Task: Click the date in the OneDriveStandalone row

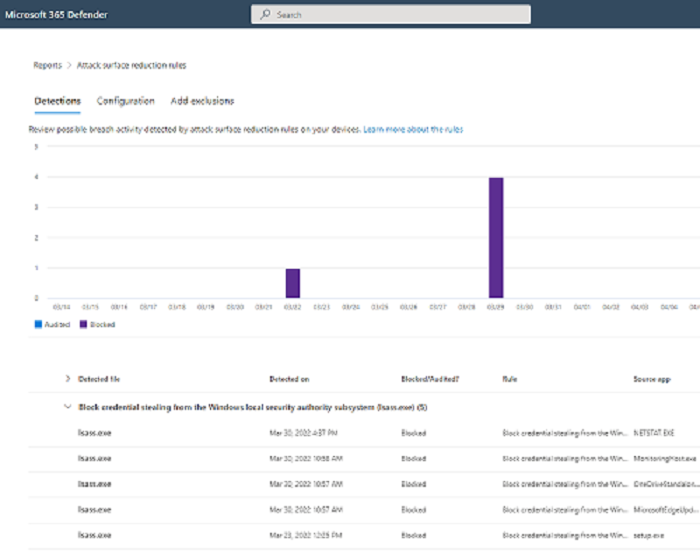Action: pos(306,484)
